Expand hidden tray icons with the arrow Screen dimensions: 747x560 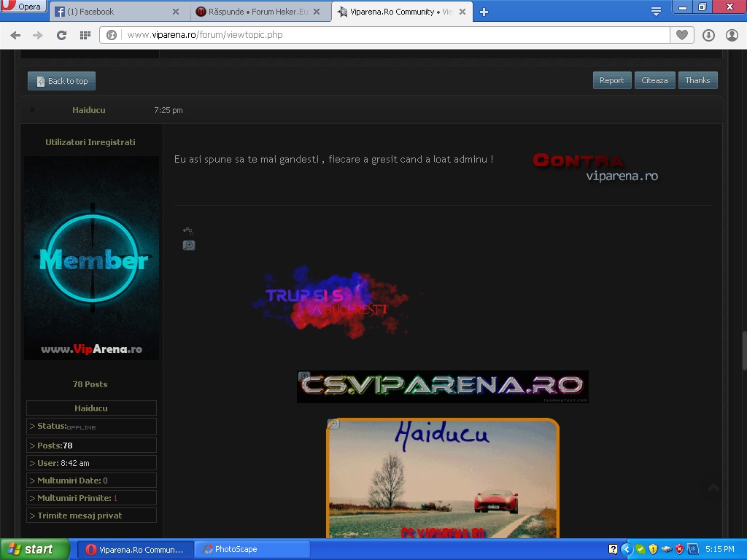click(627, 549)
